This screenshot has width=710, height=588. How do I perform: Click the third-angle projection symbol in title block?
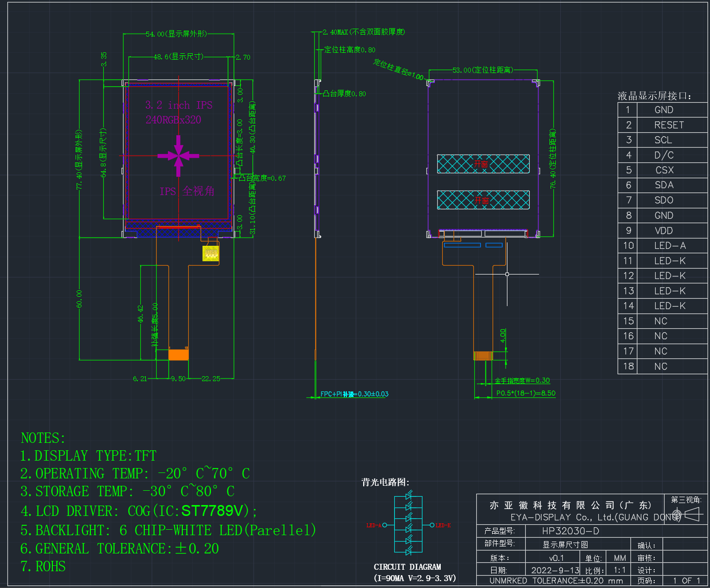pyautogui.click(x=687, y=515)
